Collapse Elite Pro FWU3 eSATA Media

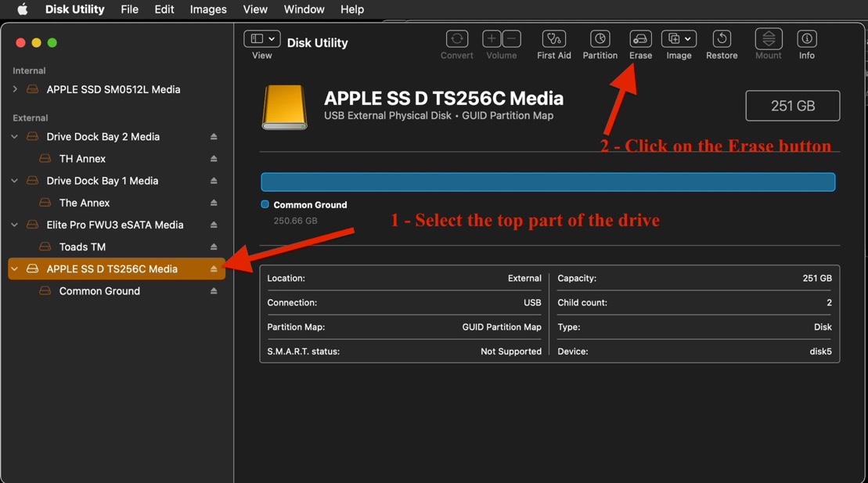(x=15, y=225)
